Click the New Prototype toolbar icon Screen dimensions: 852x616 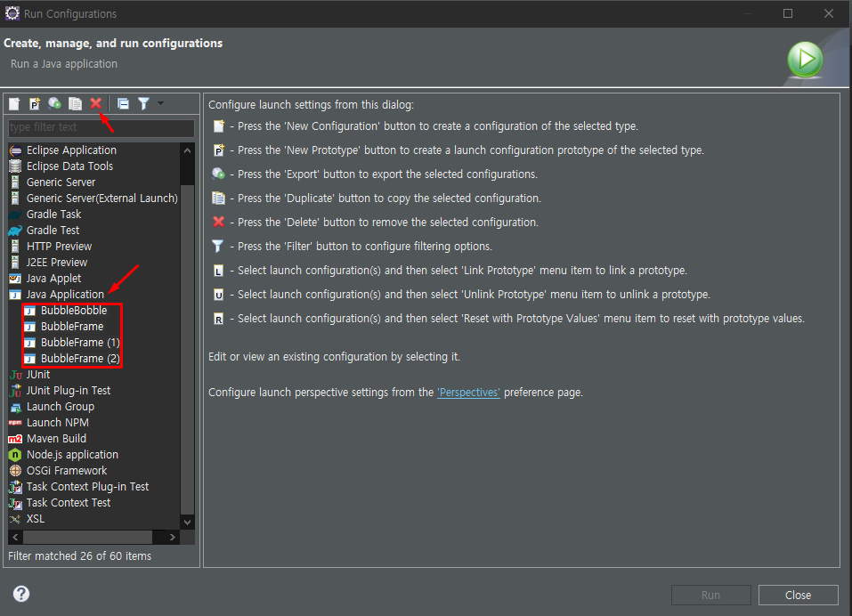(x=35, y=104)
